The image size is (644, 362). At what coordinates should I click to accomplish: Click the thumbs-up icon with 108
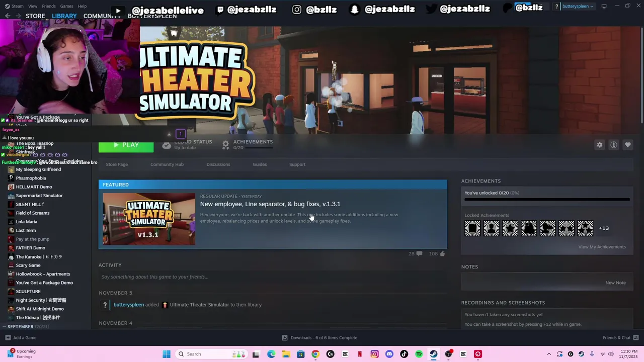click(x=443, y=254)
